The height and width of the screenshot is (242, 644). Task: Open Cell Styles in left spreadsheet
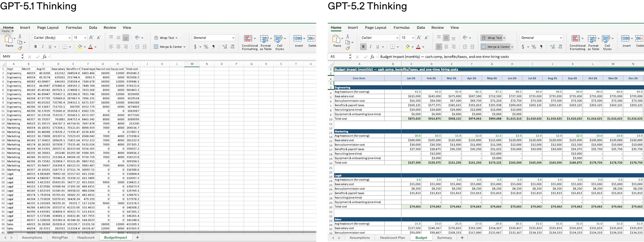tap(279, 43)
